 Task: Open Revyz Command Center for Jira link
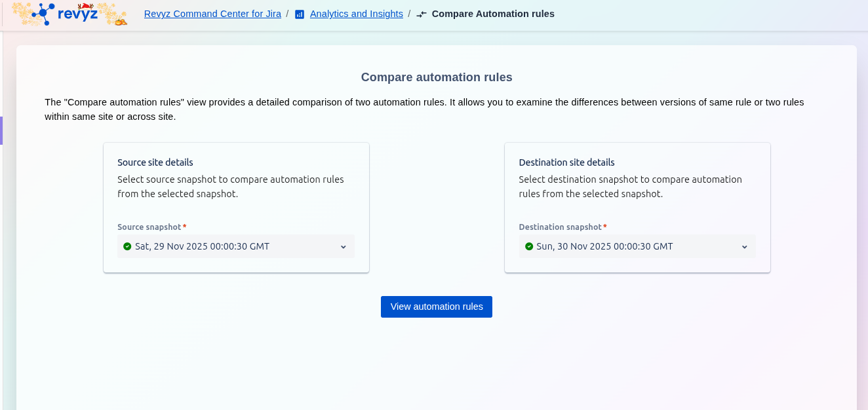[x=212, y=14]
